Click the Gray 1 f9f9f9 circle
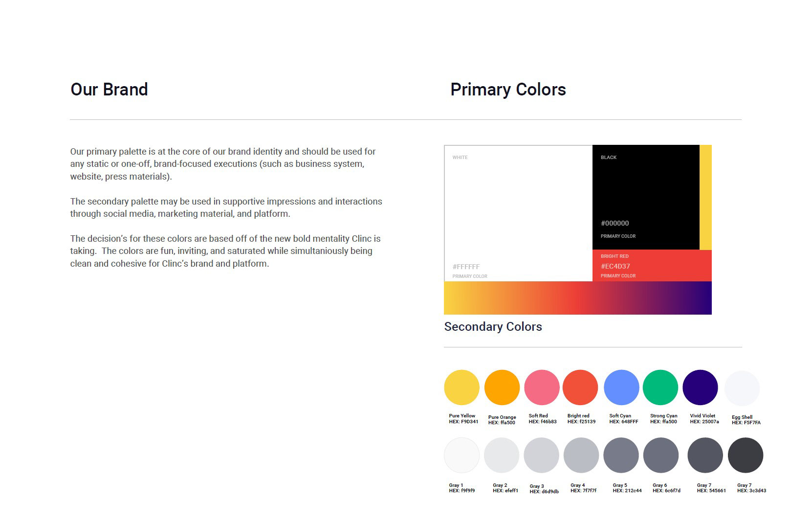This screenshot has height=526, width=812. (461, 455)
